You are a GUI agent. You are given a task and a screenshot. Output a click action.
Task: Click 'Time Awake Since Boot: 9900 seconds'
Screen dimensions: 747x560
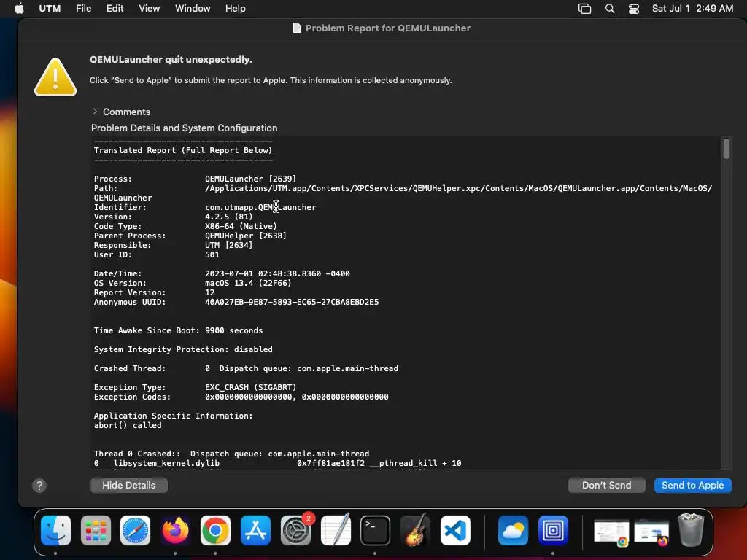click(x=178, y=330)
